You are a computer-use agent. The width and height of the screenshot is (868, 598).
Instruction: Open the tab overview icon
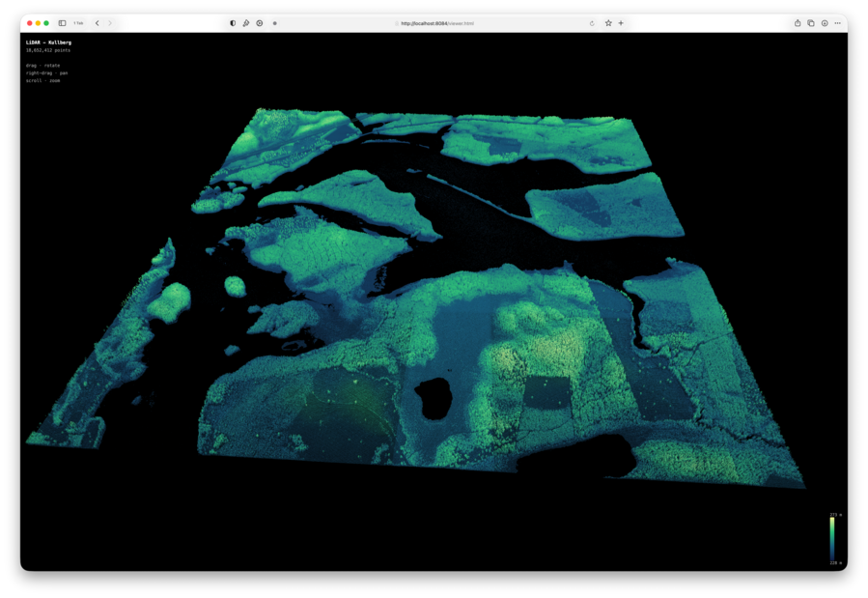point(809,23)
